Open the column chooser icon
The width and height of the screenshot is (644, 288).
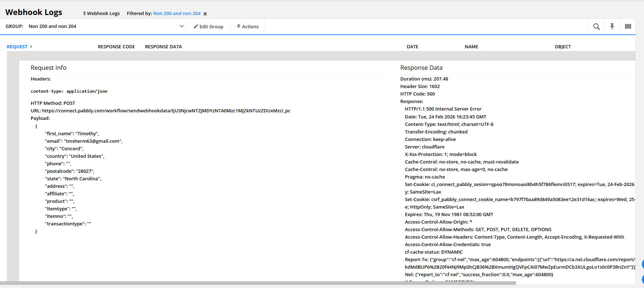click(x=628, y=26)
